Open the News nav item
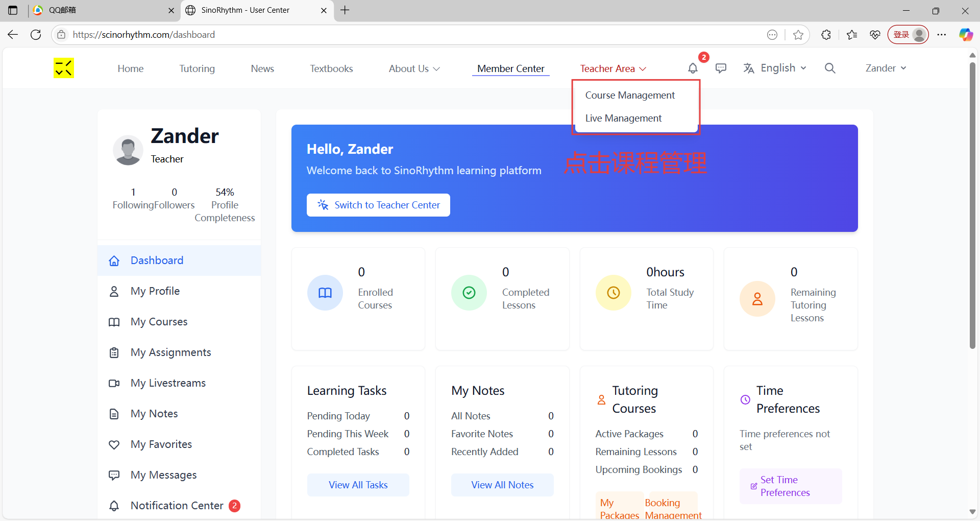 click(262, 68)
